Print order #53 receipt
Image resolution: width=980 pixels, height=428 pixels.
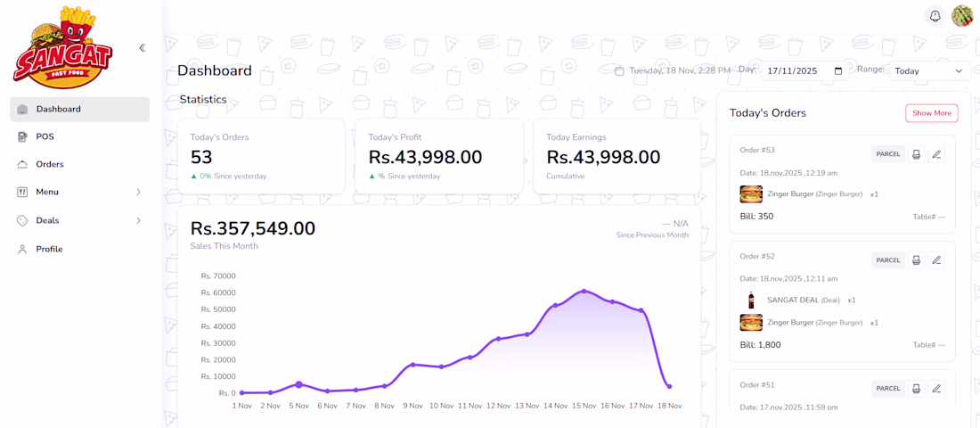[916, 154]
